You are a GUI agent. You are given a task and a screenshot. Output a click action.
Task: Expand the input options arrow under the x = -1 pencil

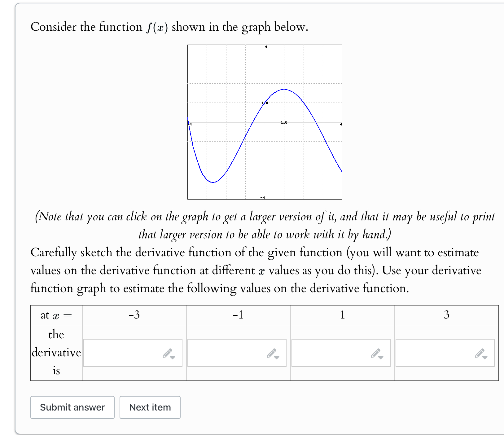pos(277,357)
